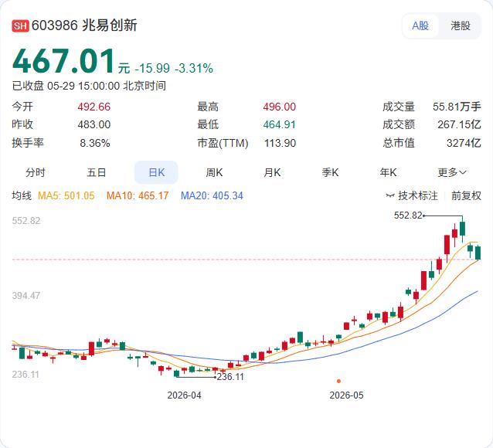
Task: Click the latest green candlestick on chart
Action: point(478,253)
